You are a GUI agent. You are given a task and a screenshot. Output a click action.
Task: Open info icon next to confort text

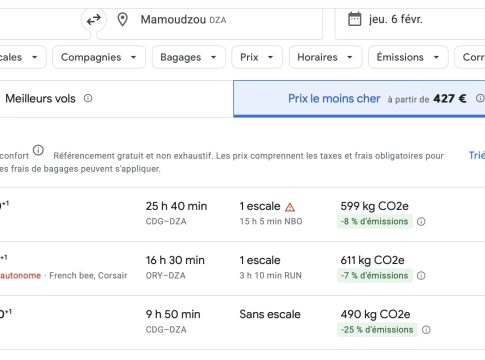click(x=38, y=150)
